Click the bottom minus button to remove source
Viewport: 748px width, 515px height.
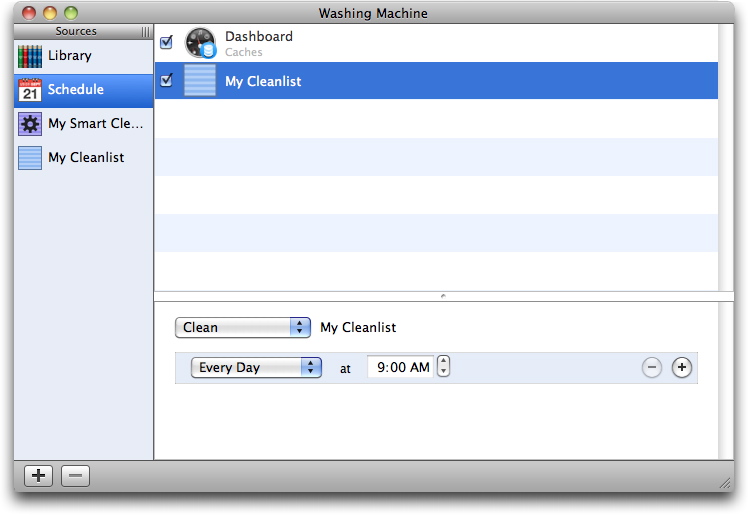(75, 476)
